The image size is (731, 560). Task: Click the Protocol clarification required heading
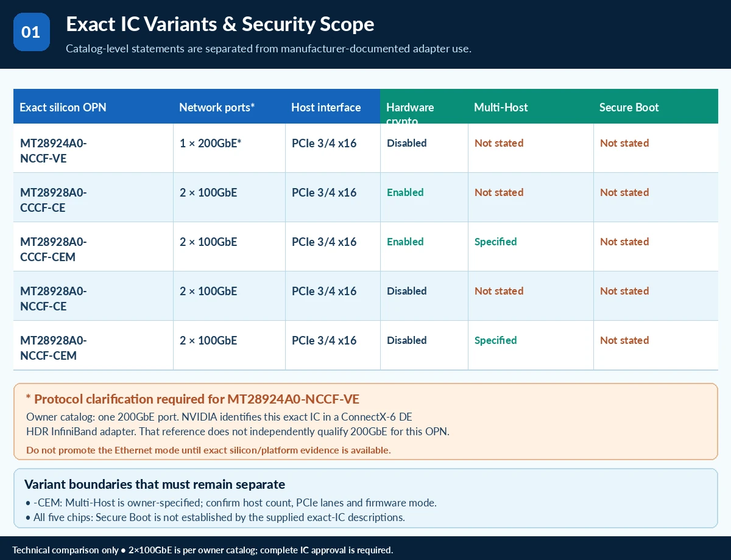click(x=192, y=399)
